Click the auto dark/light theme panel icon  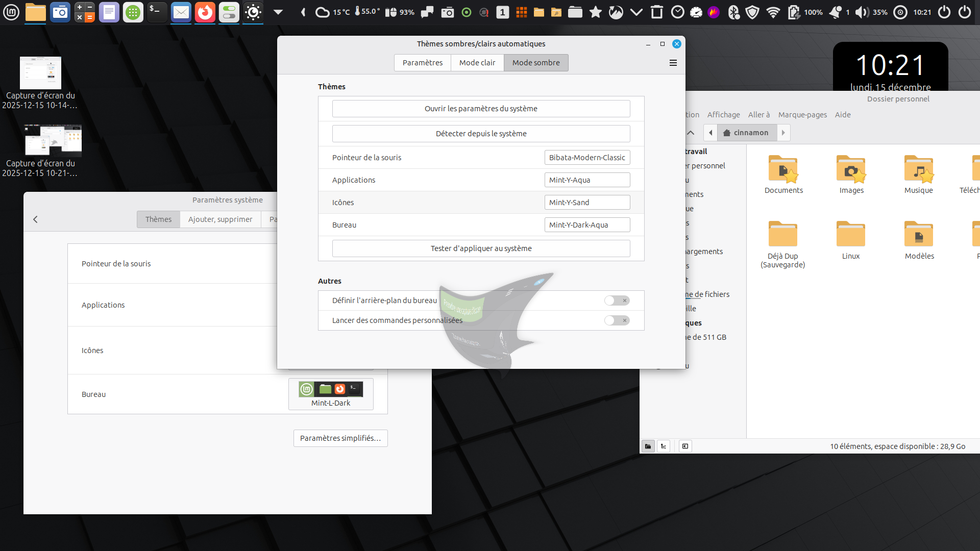253,12
